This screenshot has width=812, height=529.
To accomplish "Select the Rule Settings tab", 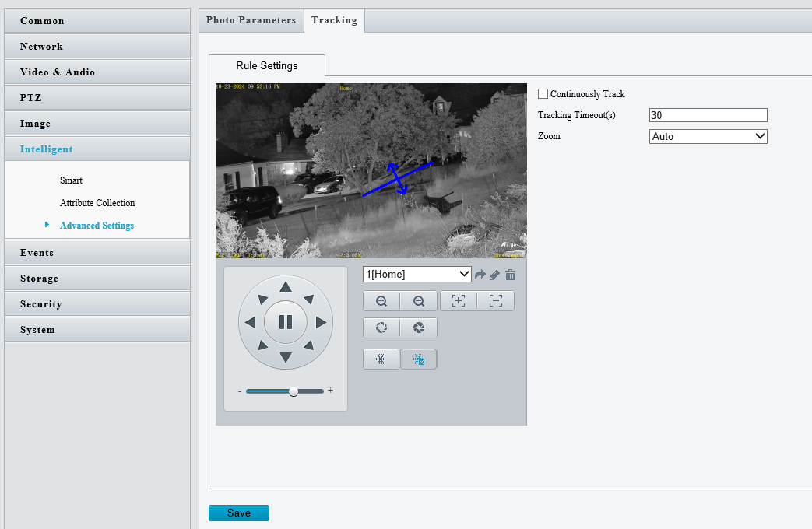I will pyautogui.click(x=267, y=66).
